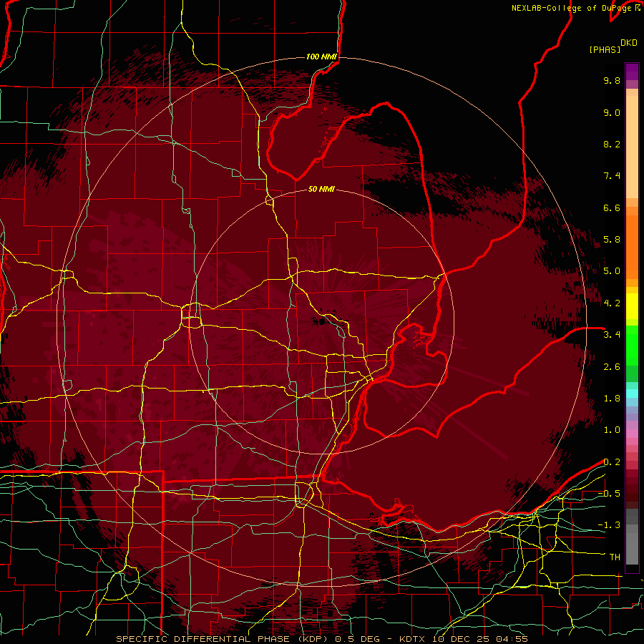Click the DKD label above the color scale
The width and height of the screenshot is (644, 644).
(x=629, y=43)
